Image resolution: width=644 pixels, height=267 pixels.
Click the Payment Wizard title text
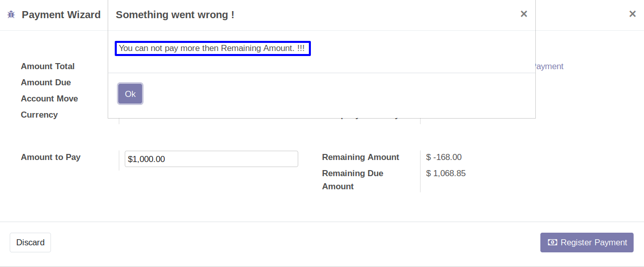coord(61,15)
